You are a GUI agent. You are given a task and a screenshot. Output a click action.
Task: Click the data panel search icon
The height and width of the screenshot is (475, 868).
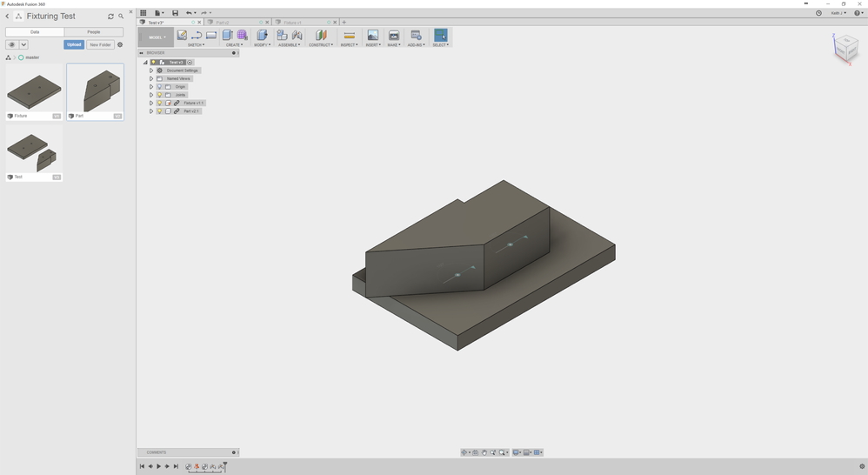tap(121, 17)
